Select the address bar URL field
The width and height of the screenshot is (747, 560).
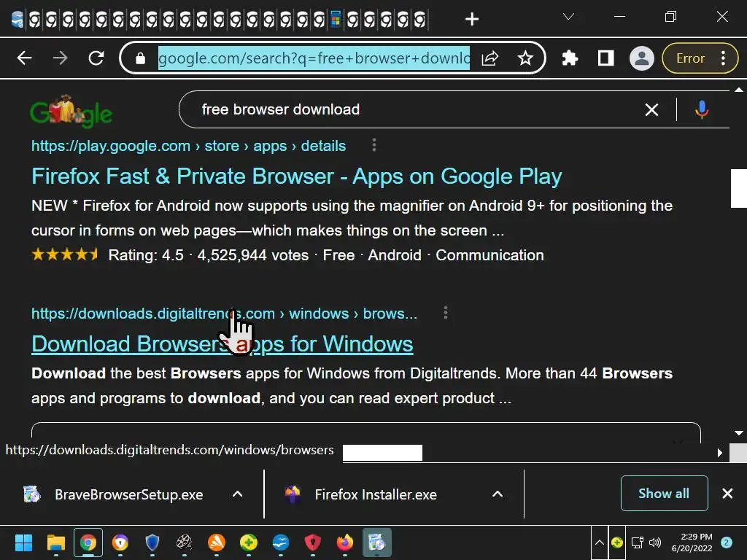pyautogui.click(x=314, y=58)
